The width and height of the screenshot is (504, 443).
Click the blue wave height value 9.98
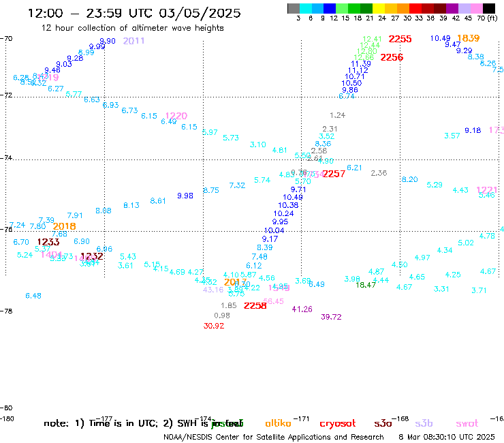pos(185,196)
